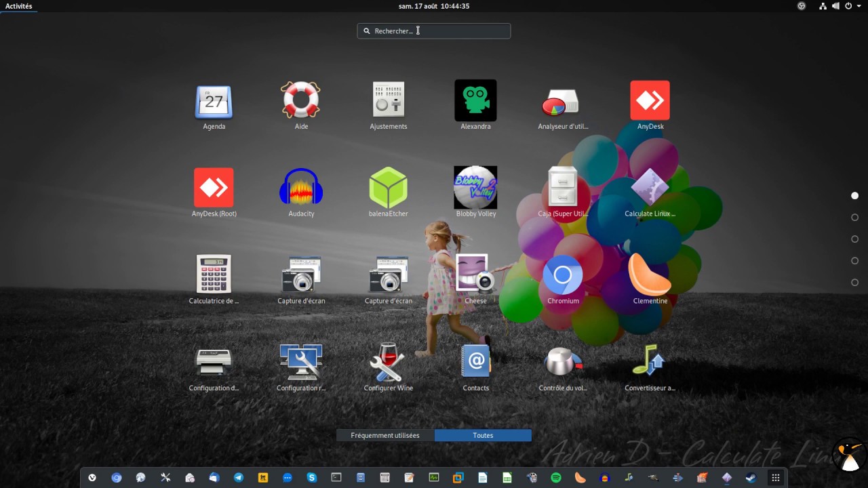
Task: Open Thunderbird mail from the dock
Action: click(214, 478)
